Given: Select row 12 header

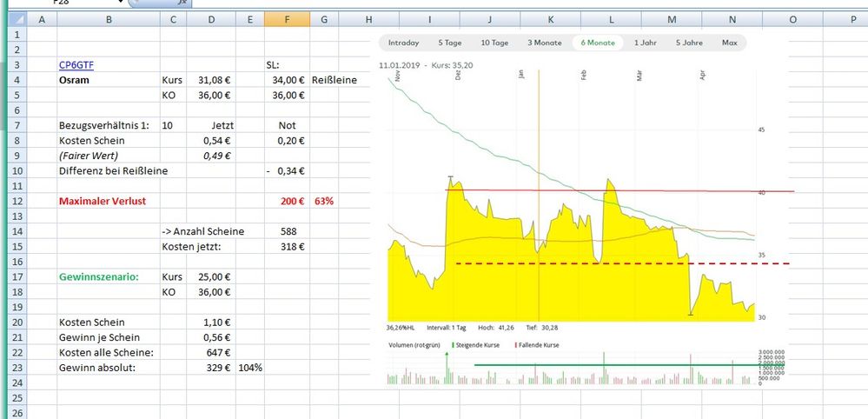Looking at the screenshot, I should [14, 201].
